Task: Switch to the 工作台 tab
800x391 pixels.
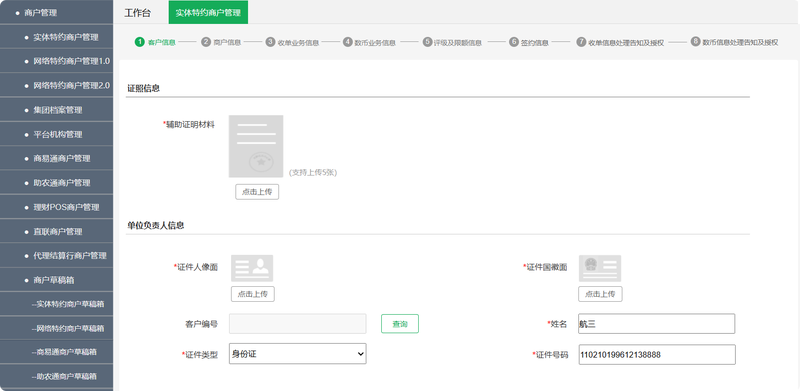Action: tap(138, 13)
